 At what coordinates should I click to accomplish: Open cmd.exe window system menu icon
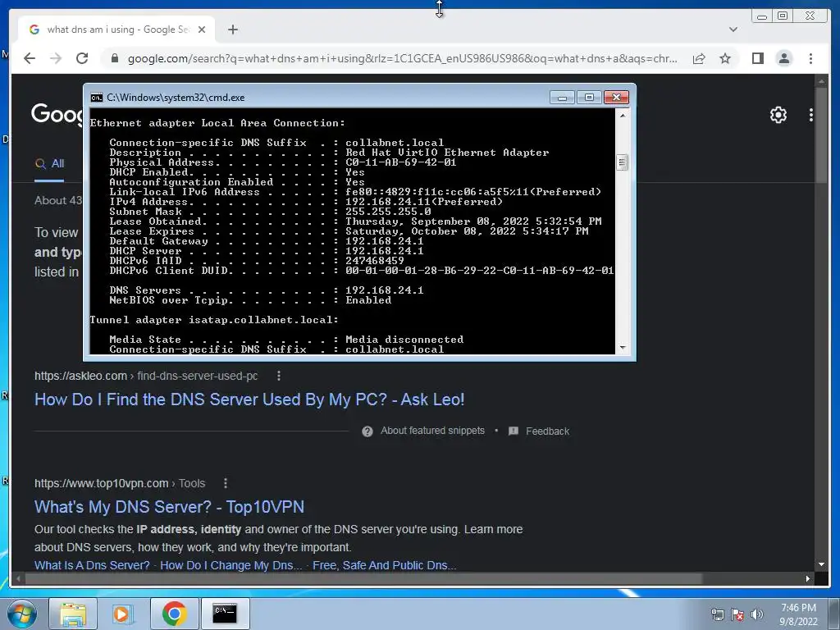(x=97, y=98)
